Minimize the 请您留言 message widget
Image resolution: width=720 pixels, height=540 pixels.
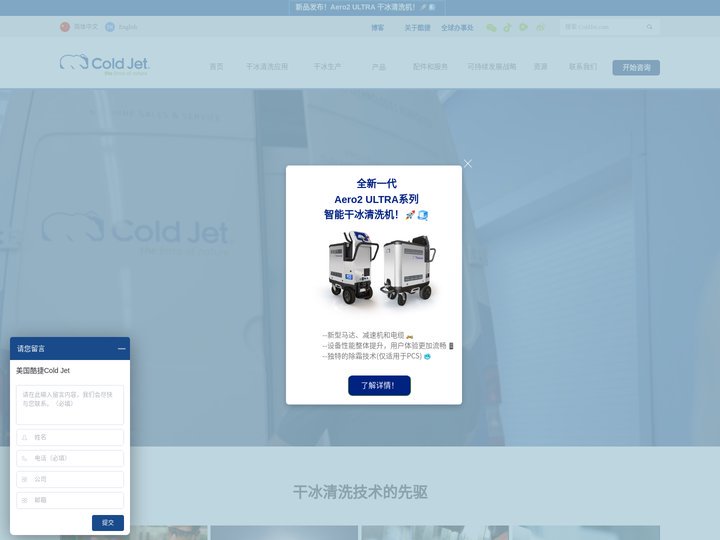122,349
